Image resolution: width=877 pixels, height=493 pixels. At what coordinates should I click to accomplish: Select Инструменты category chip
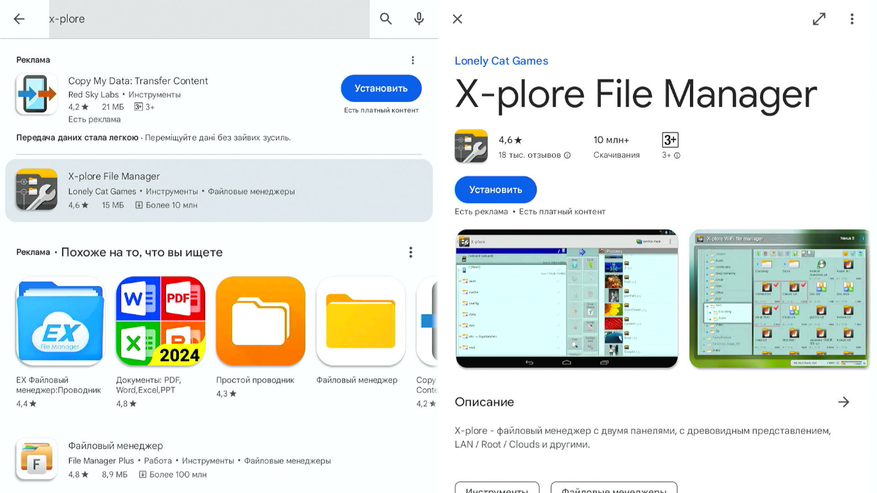coord(497,489)
